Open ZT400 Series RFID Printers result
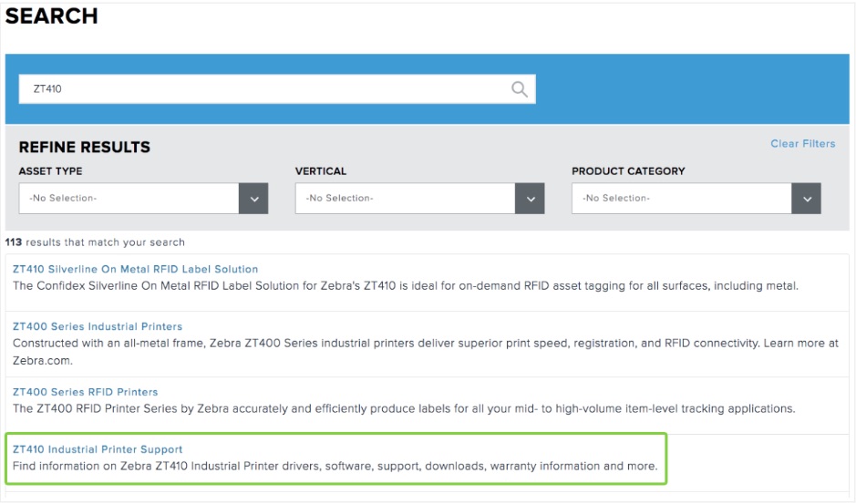This screenshot has width=856, height=504. click(85, 392)
